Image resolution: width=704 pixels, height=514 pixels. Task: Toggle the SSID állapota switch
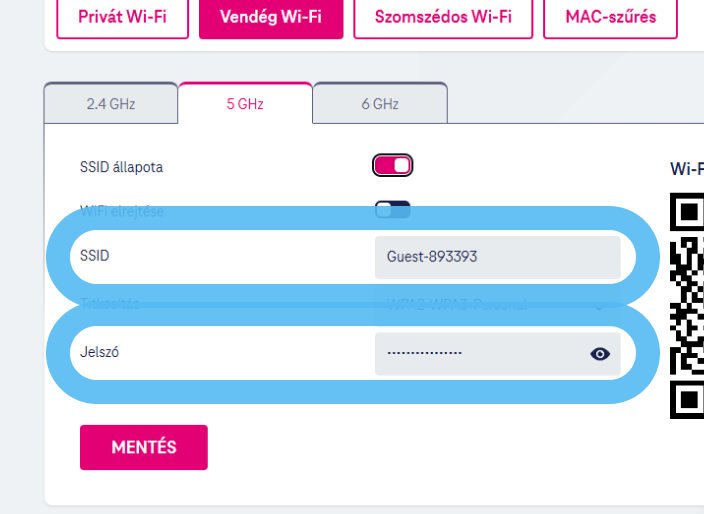click(392, 166)
